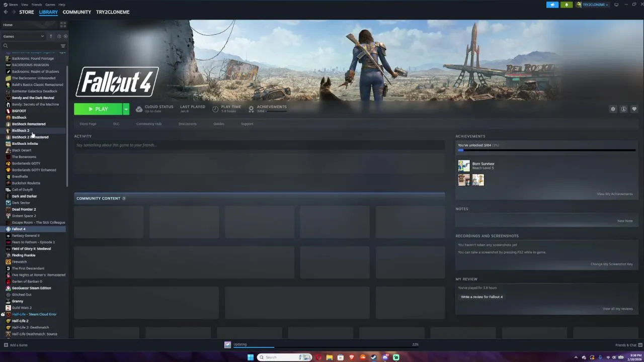Click the Firewatch game icon in list

8,262
